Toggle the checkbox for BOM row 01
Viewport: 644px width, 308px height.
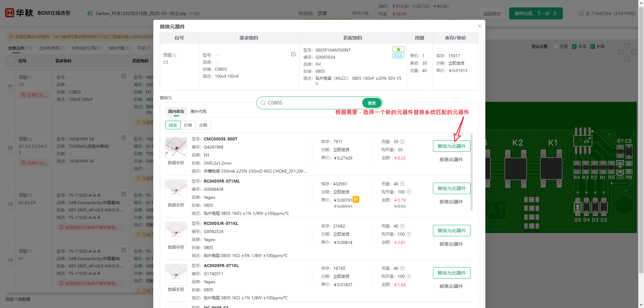pyautogui.click(x=11, y=91)
